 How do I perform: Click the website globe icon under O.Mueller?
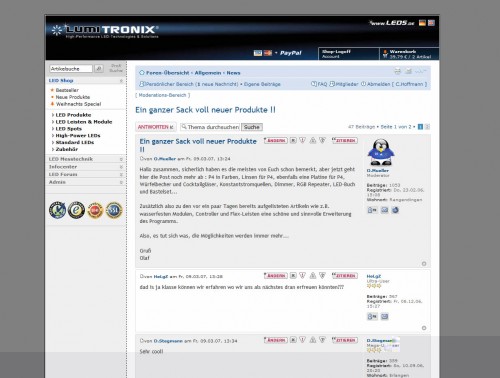point(395,210)
